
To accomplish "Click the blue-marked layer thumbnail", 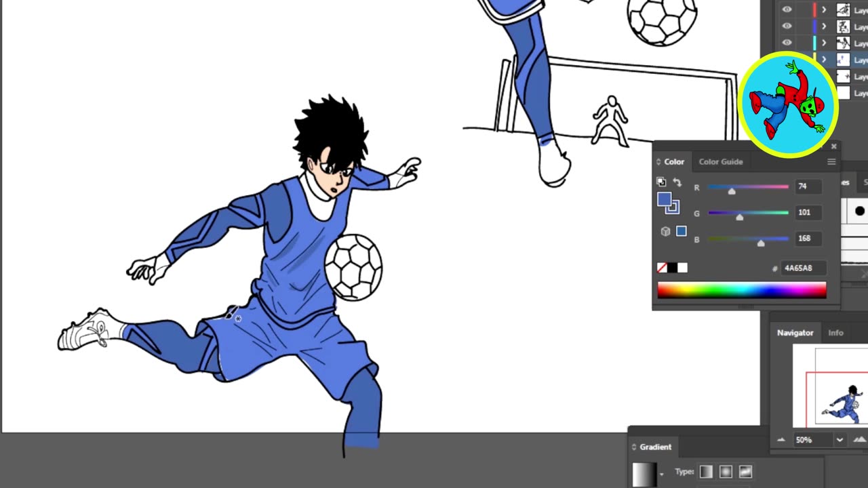I will (843, 26).
